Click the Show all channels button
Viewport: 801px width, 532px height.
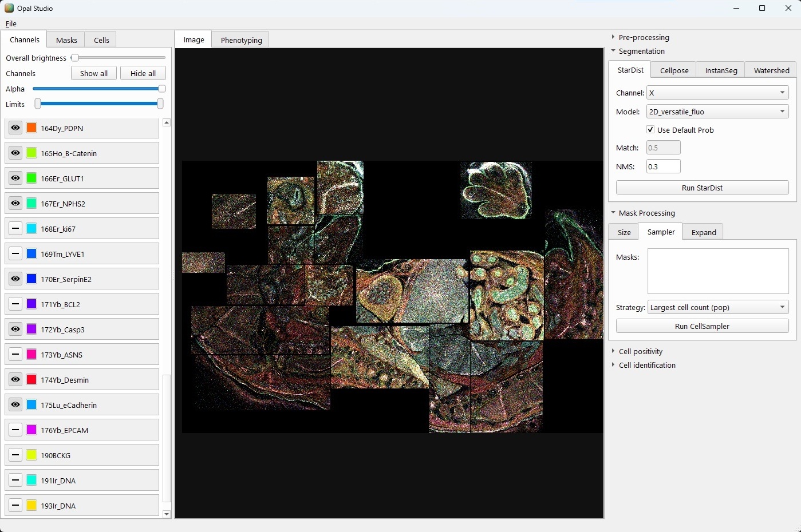click(x=94, y=73)
